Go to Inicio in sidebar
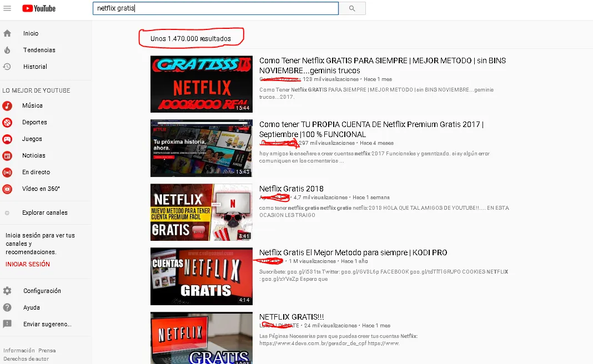This screenshot has height=364, width=593. pyautogui.click(x=31, y=33)
